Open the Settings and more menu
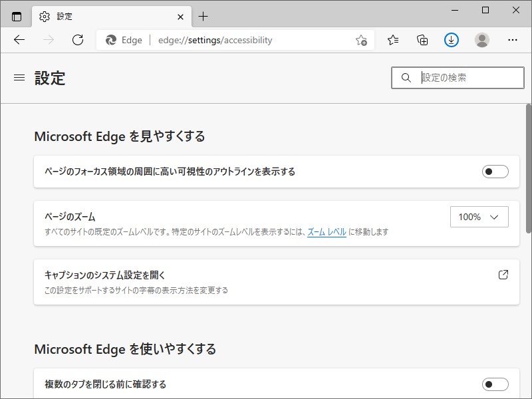Screen dimensions: 532x399 513,40
